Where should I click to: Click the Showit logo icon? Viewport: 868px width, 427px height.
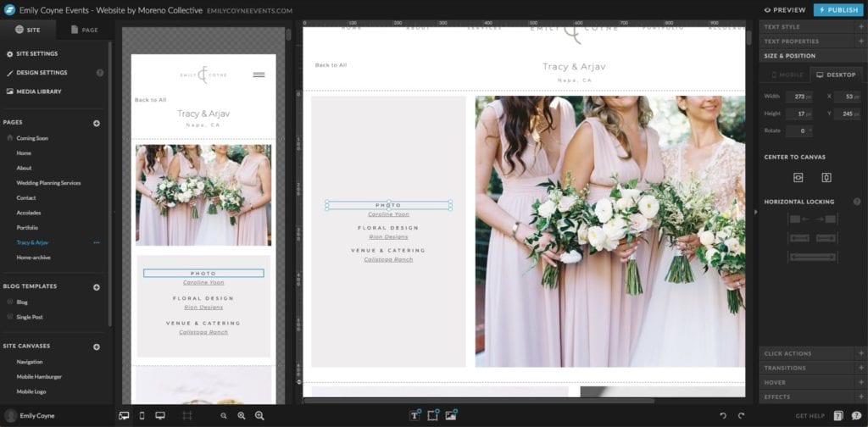pyautogui.click(x=8, y=9)
